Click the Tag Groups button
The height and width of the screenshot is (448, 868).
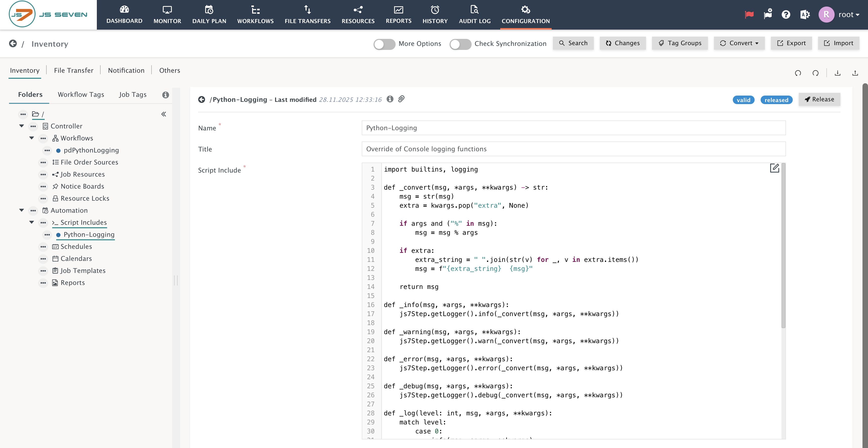[x=680, y=43]
